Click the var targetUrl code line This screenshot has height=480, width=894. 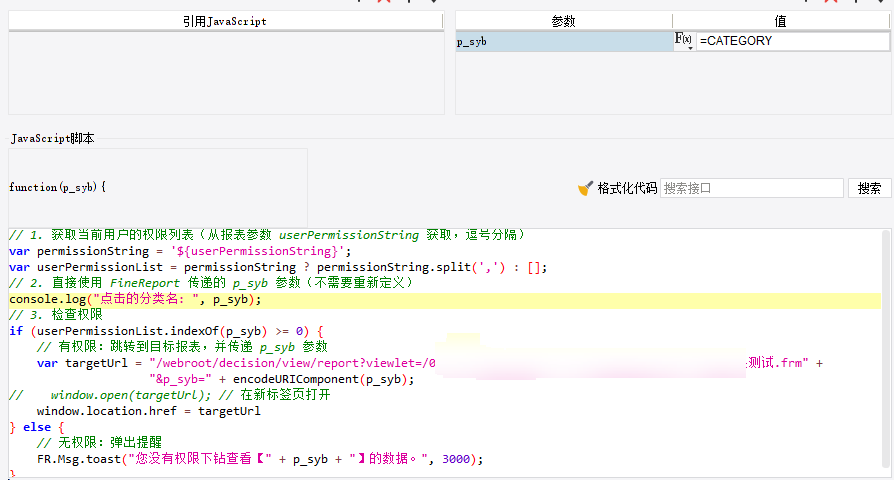point(430,363)
